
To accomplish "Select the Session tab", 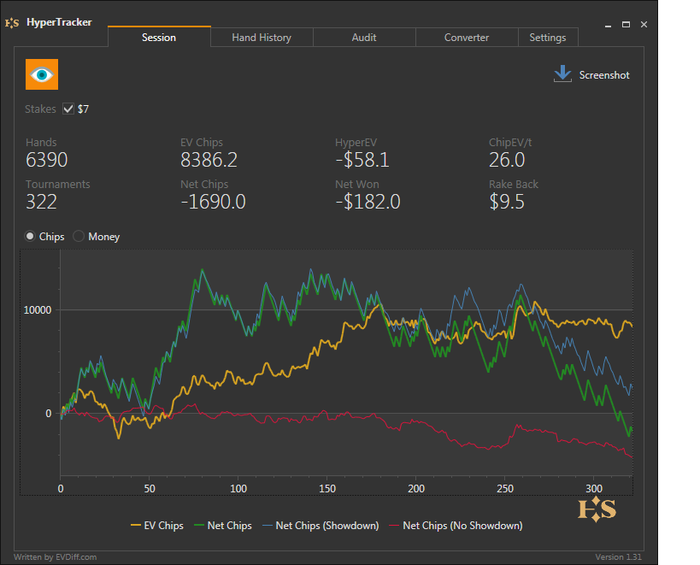I will tap(159, 38).
